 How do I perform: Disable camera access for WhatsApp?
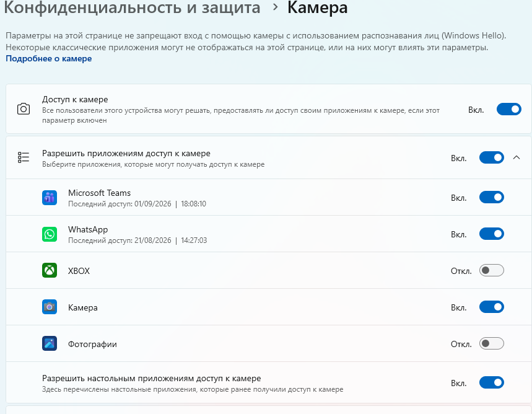(491, 234)
